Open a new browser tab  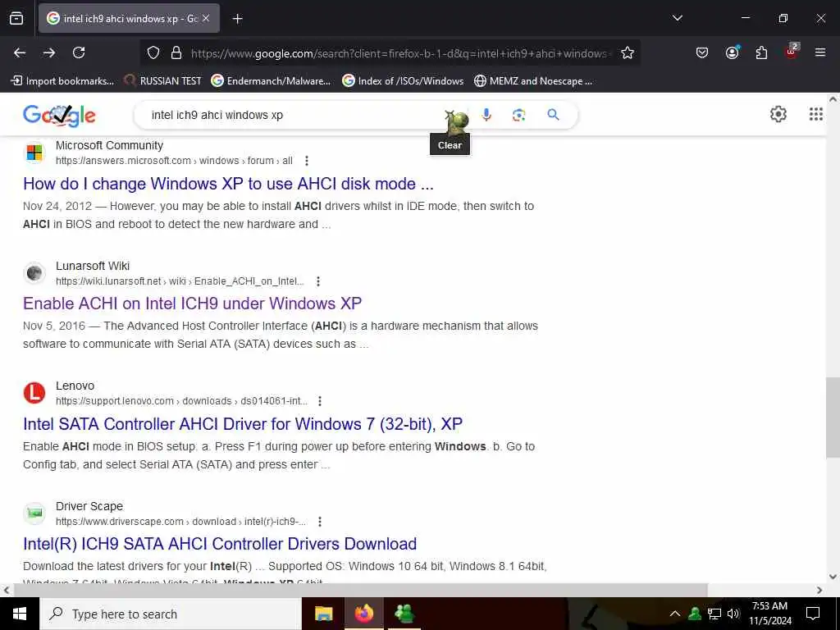pos(237,19)
